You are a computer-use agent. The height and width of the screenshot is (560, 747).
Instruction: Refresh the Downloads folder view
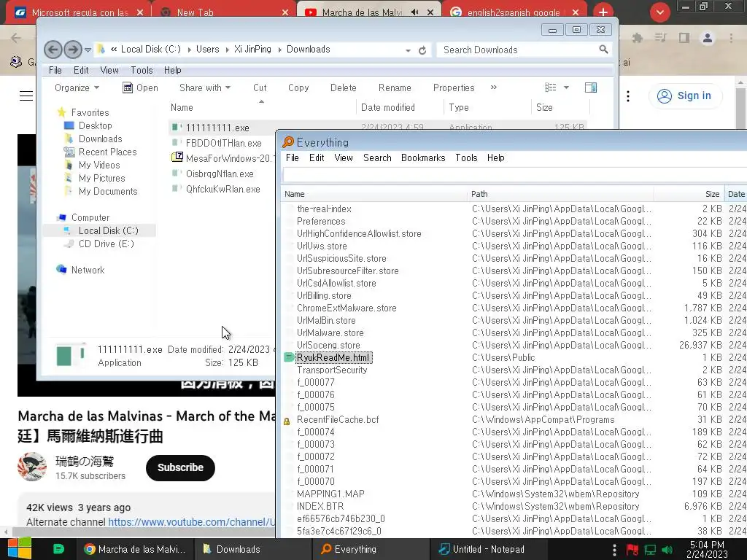click(x=422, y=50)
